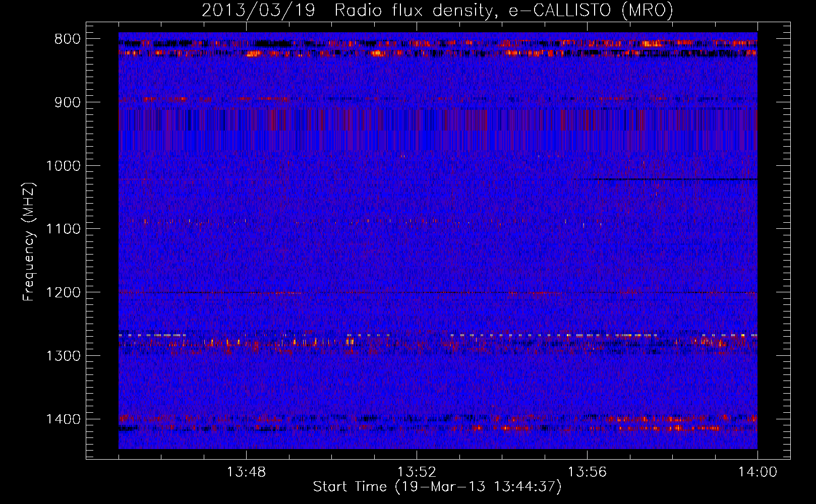Click the 13:48 time tick label
816x504 pixels.
coord(246,472)
